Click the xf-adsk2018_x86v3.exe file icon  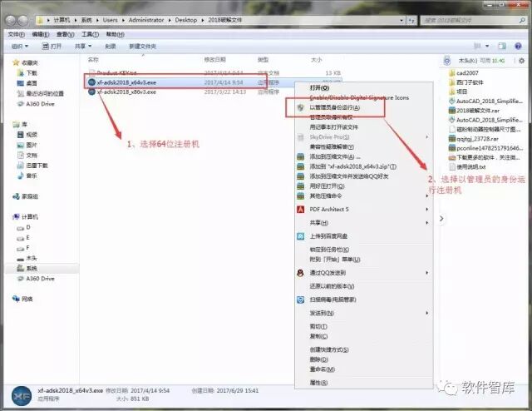[91, 92]
